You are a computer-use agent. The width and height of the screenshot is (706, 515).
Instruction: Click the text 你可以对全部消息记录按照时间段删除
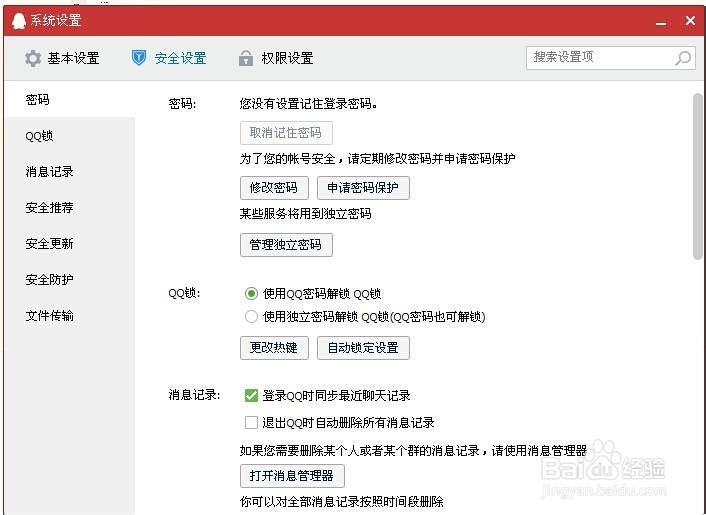[x=342, y=501]
